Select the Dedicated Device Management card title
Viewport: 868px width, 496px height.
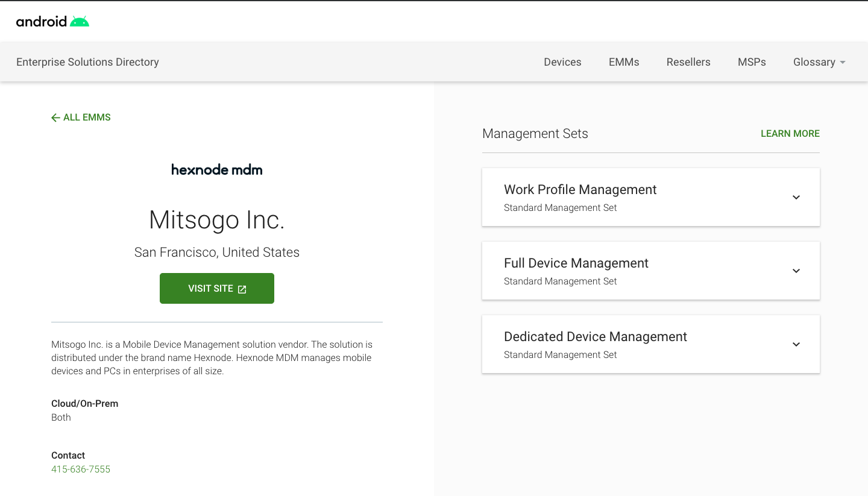point(595,337)
